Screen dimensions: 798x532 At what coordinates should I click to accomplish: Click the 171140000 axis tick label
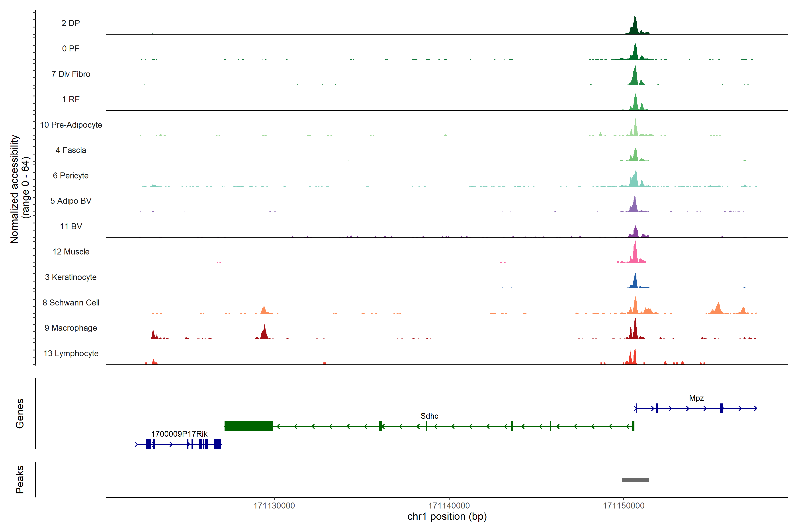(448, 506)
